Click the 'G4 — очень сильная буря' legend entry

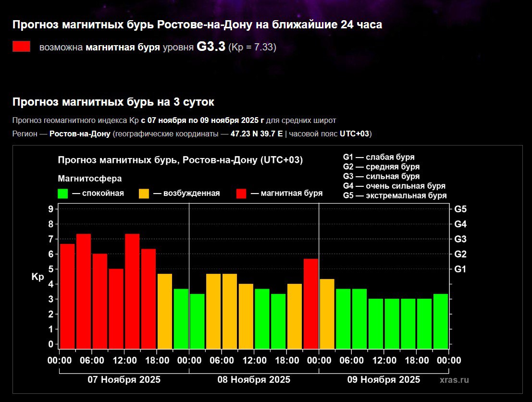pyautogui.click(x=394, y=186)
